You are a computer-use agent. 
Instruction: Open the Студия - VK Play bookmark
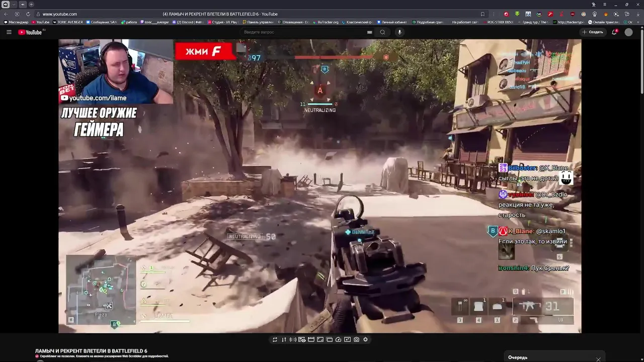(x=223, y=22)
